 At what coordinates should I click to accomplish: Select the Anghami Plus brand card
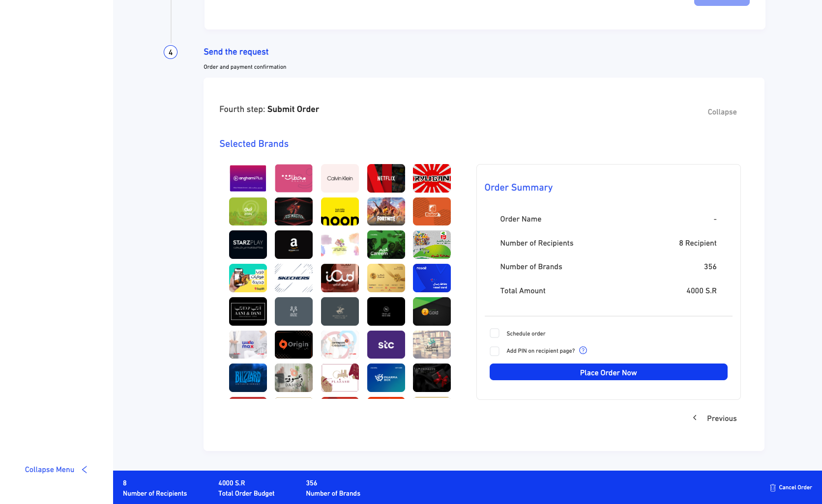click(248, 178)
